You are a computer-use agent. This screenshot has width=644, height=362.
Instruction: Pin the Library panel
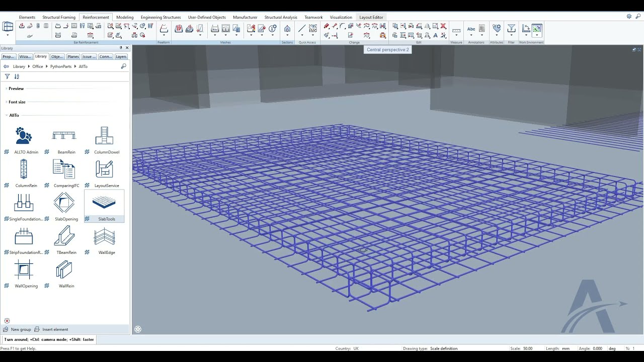(121, 48)
